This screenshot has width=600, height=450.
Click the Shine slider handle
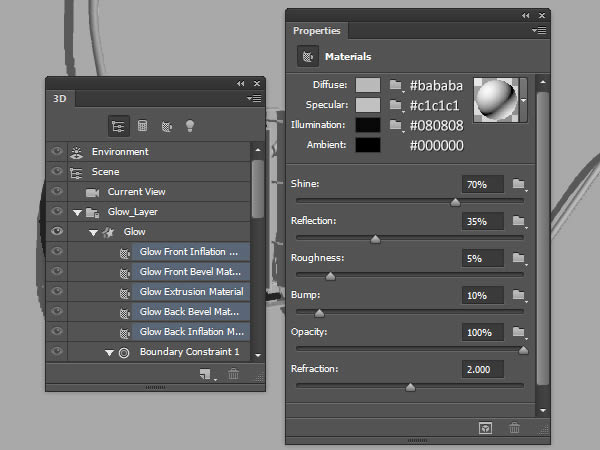[455, 202]
